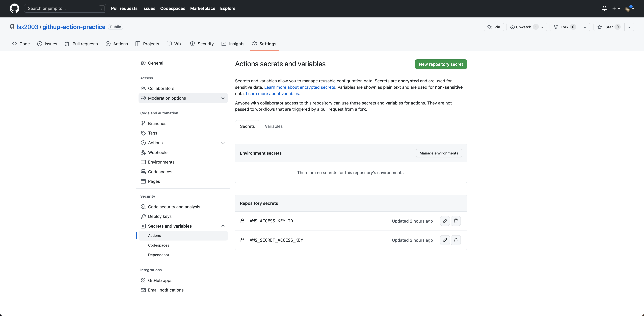Viewport: 644px width, 316px height.
Task: Open Learn more about encrypted secrets link
Action: (300, 87)
